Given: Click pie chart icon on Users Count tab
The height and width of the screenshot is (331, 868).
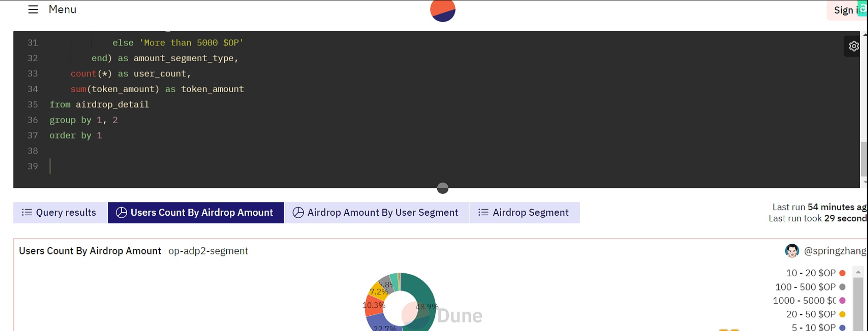Looking at the screenshot, I should coord(121,213).
